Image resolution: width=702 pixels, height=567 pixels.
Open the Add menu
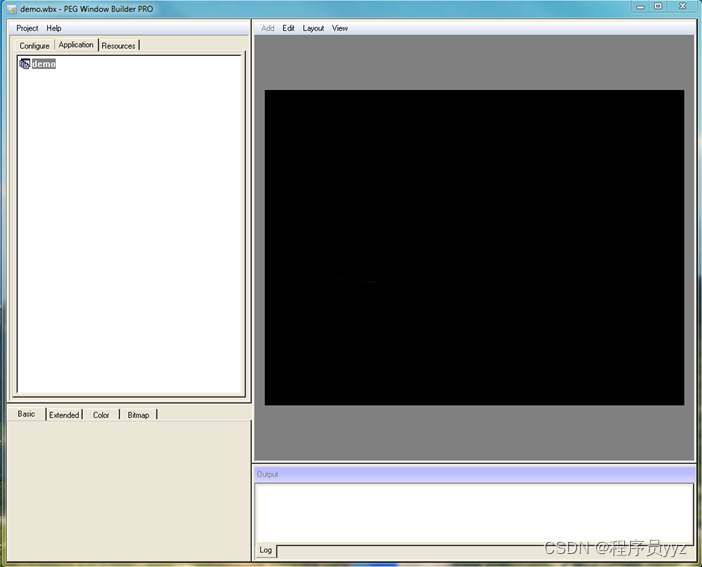pyautogui.click(x=267, y=28)
